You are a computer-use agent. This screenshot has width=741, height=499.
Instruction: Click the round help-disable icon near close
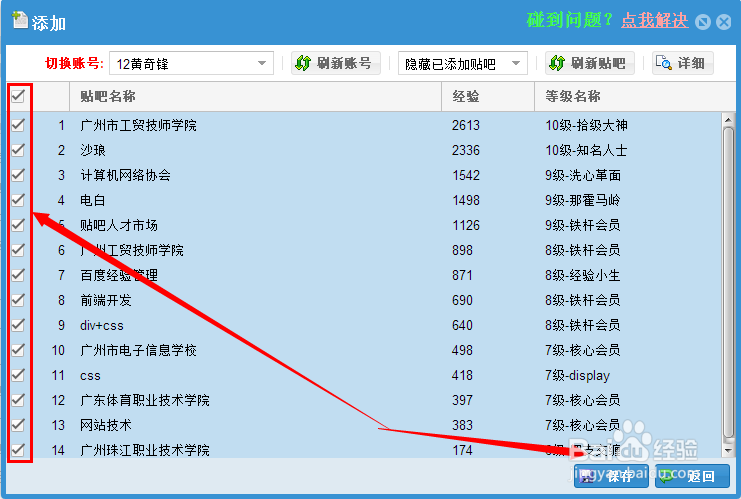pos(703,22)
